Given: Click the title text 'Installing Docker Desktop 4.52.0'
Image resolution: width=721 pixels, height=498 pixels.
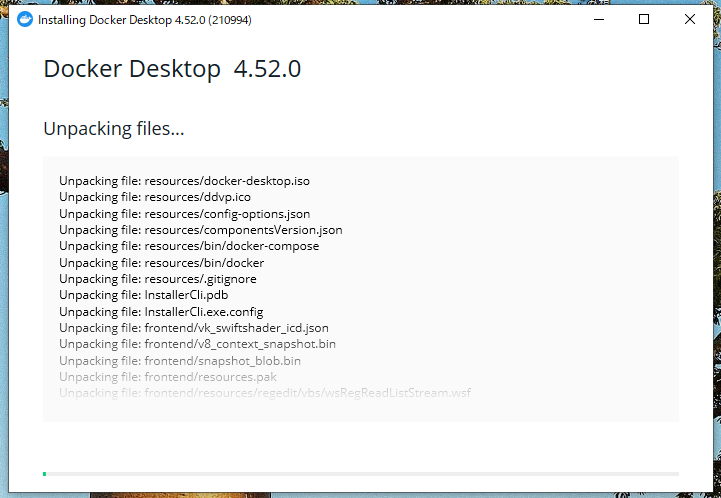Looking at the screenshot, I should pos(146,20).
